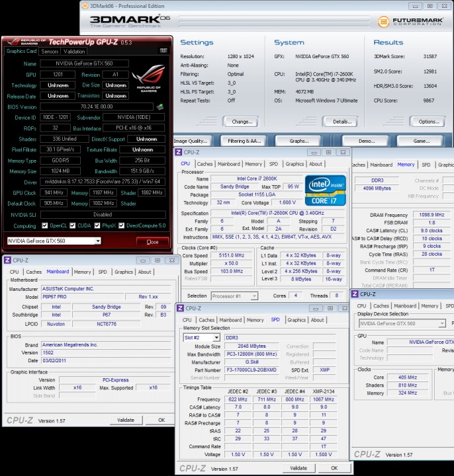
Task: Toggle the OpenCL checkbox in GPU-Z
Action: (44, 225)
